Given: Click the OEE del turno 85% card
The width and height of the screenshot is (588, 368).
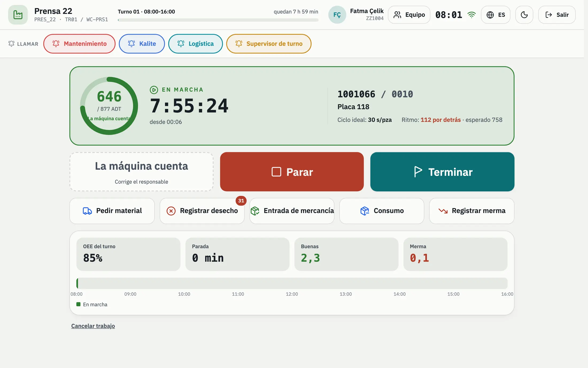Looking at the screenshot, I should (128, 254).
